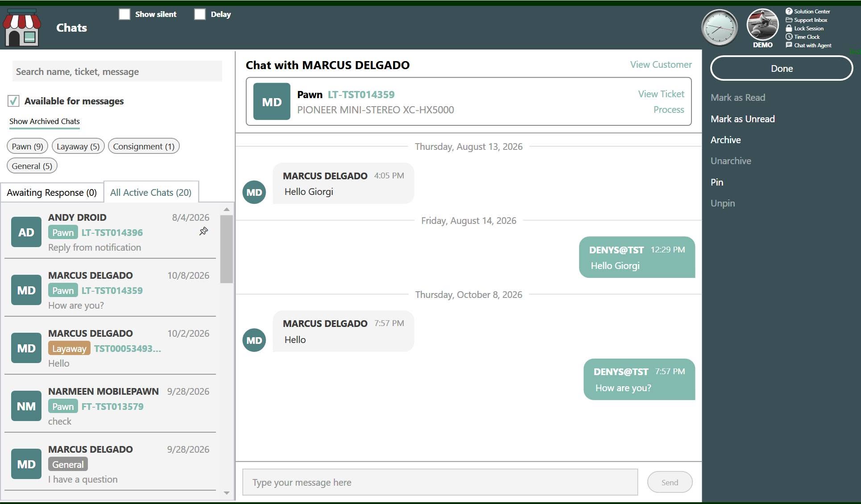Start Chat with Agent

pyautogui.click(x=809, y=45)
